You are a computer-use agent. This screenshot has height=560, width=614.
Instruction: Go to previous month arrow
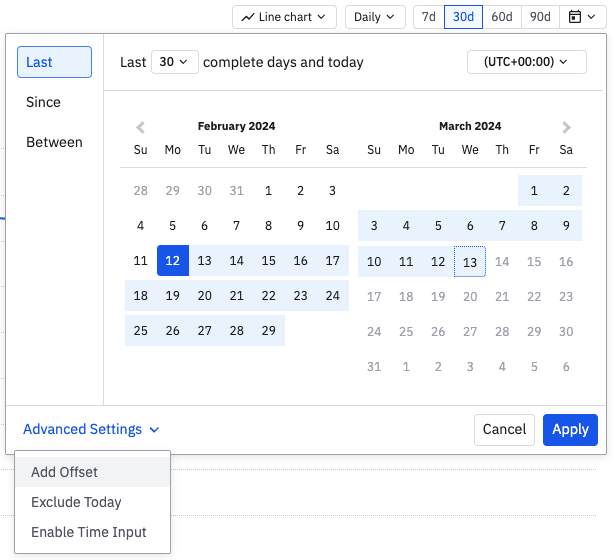(140, 127)
